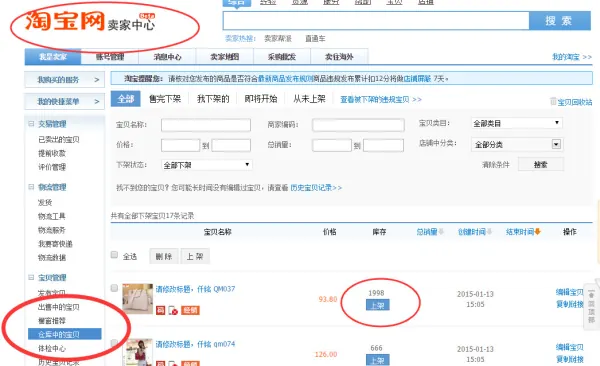This screenshot has height=366, width=600.
Task: Open the 发货 sidebar item
Action: click(x=45, y=202)
